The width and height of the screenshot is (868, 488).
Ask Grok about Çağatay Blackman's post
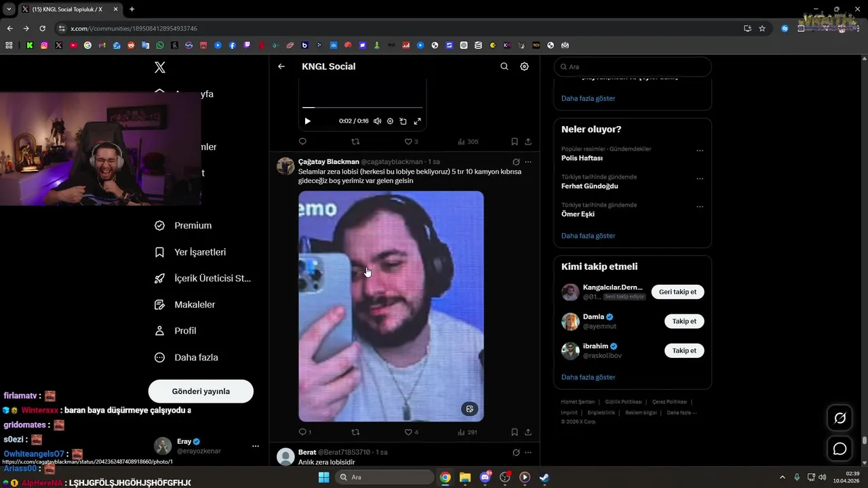516,162
